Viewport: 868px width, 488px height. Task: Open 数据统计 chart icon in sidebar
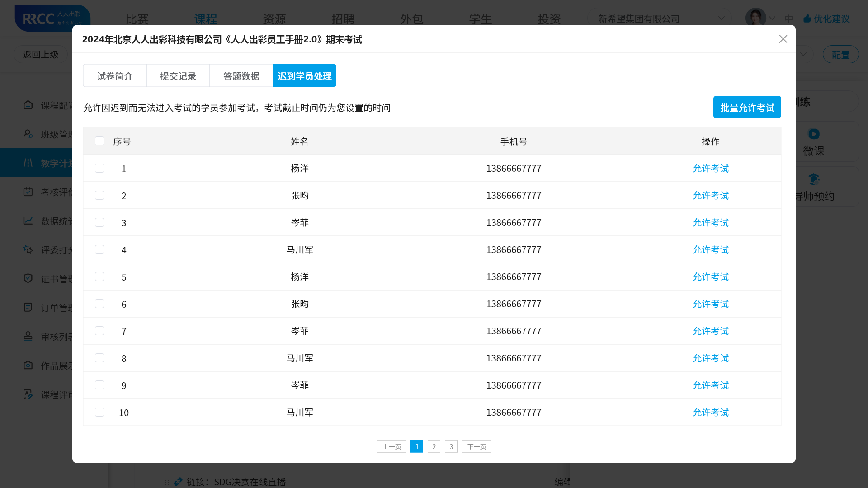point(28,221)
